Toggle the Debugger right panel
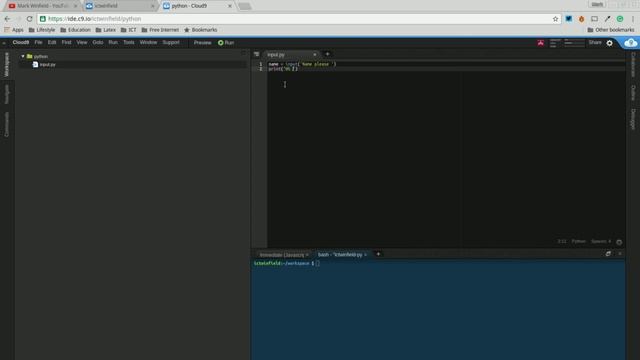Viewport: 640px width, 360px height. pyautogui.click(x=633, y=119)
